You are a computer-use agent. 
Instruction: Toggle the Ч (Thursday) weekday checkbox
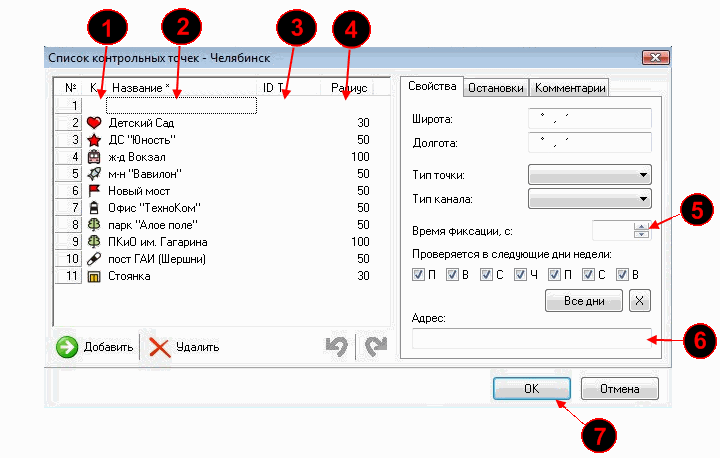(520, 274)
